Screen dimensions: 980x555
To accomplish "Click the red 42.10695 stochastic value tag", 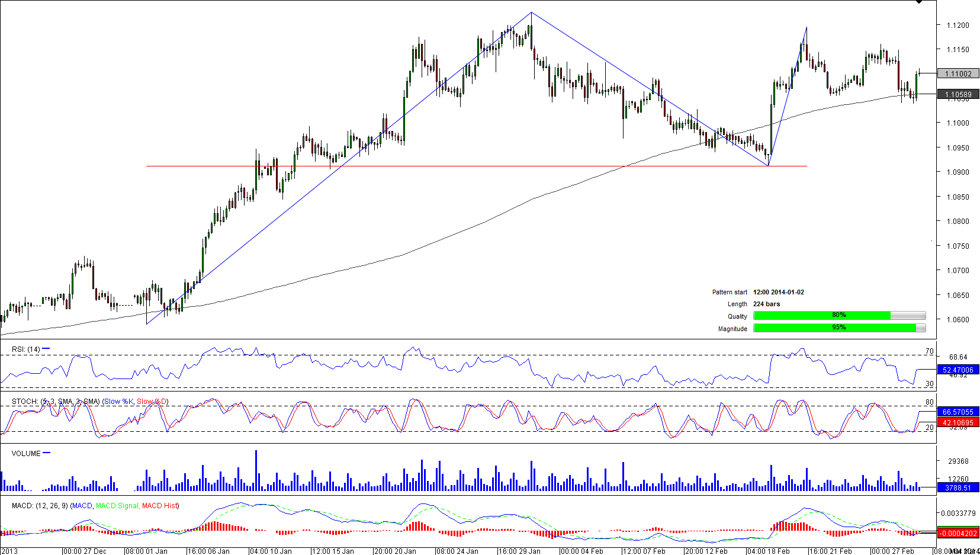I will 958,422.
